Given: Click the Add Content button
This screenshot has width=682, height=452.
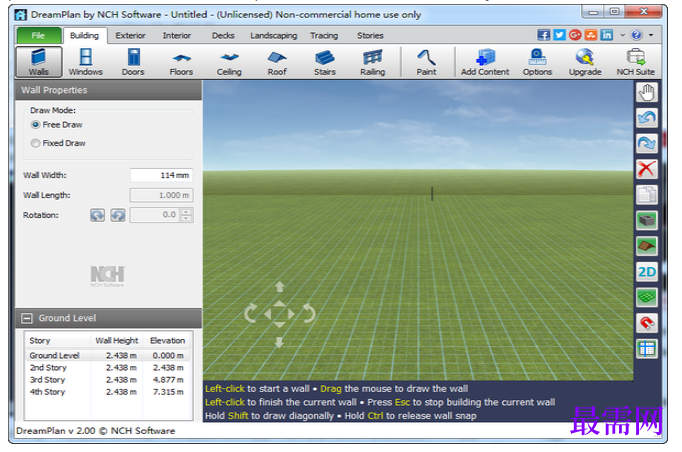Looking at the screenshot, I should pos(485,62).
